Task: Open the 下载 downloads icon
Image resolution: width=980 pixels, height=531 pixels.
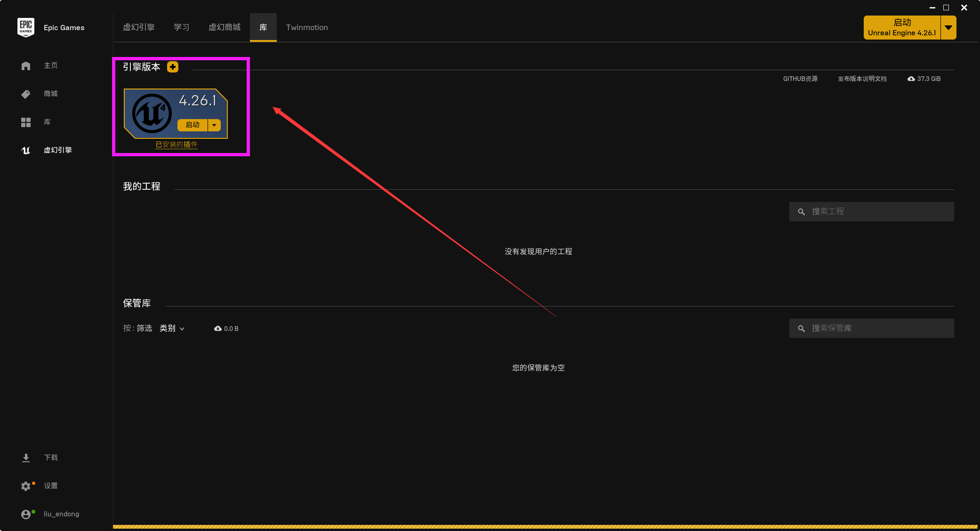Action: [x=26, y=458]
